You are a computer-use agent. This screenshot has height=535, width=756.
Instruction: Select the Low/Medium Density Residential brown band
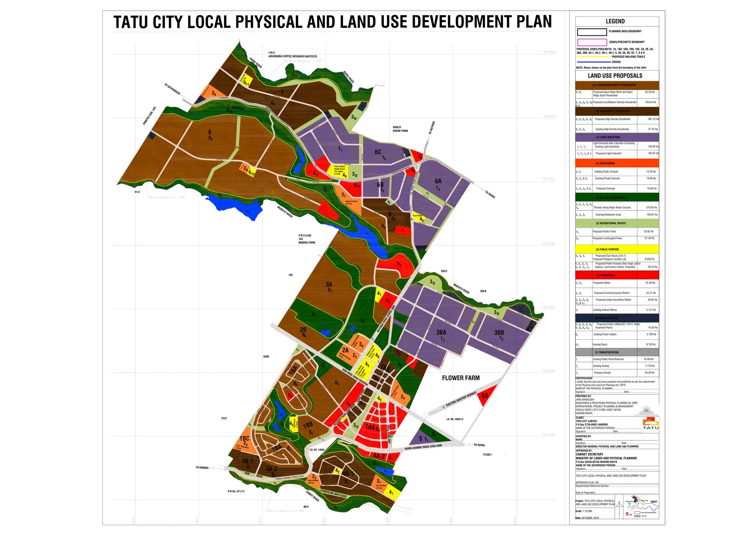[x=617, y=85]
